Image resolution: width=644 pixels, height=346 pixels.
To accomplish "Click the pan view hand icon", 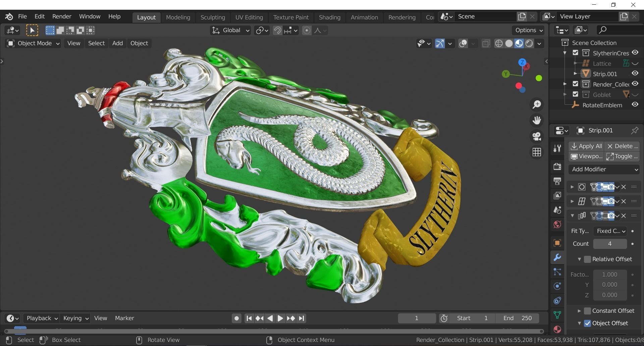I will (x=537, y=120).
